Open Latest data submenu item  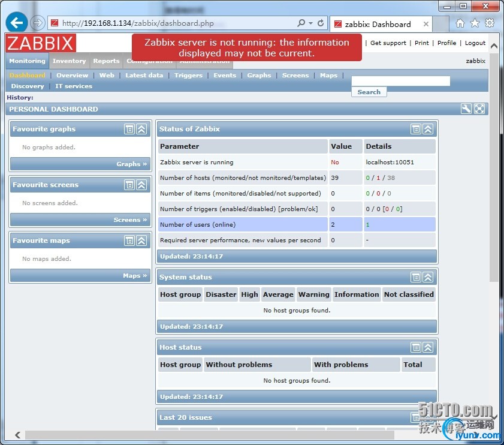[x=144, y=76]
